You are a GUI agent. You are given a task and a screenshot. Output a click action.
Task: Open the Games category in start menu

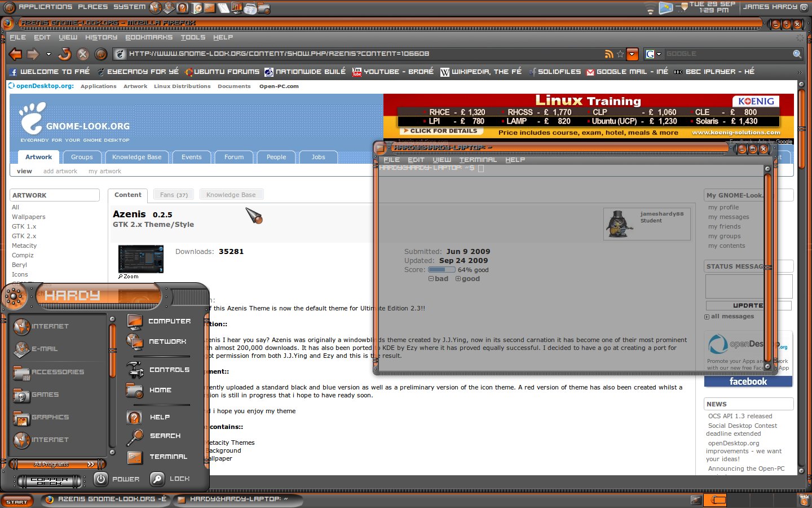coord(36,395)
